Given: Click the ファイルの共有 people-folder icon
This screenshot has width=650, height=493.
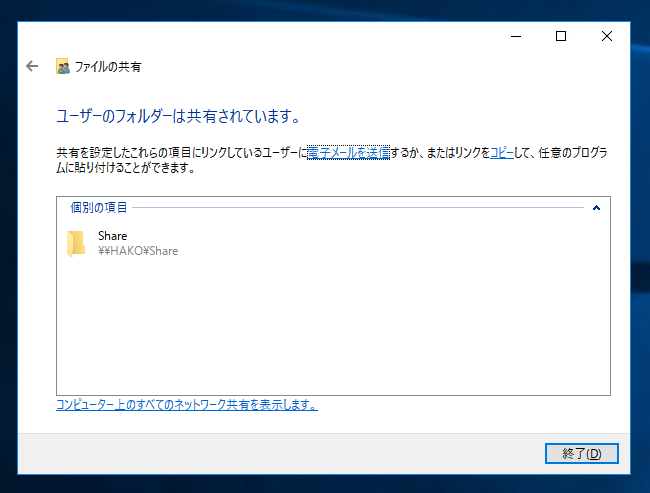Looking at the screenshot, I should point(63,66).
